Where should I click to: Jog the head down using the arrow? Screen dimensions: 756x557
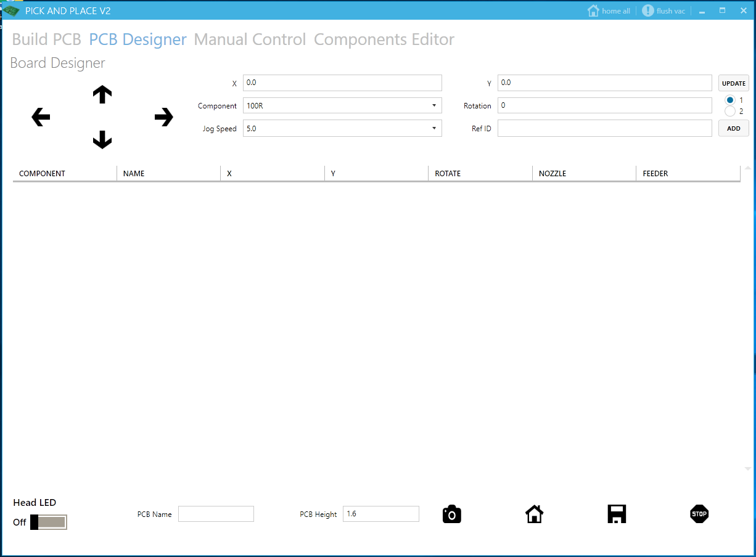pos(102,140)
